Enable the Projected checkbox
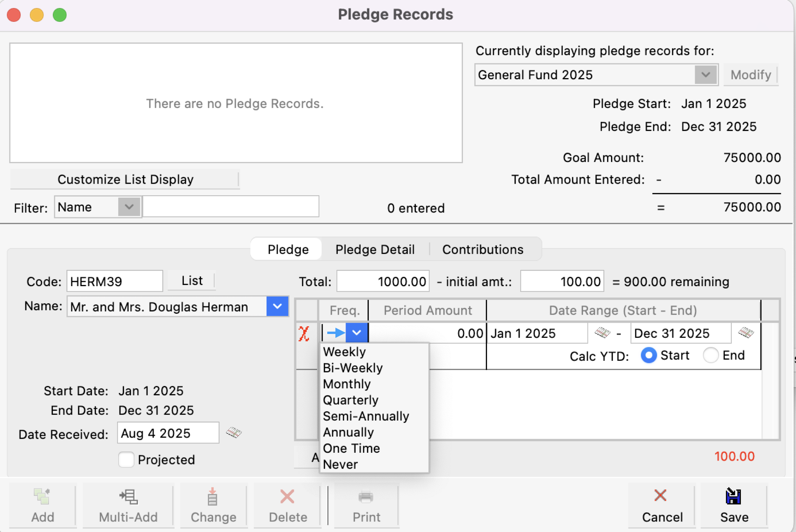The width and height of the screenshot is (796, 532). pyautogui.click(x=126, y=460)
